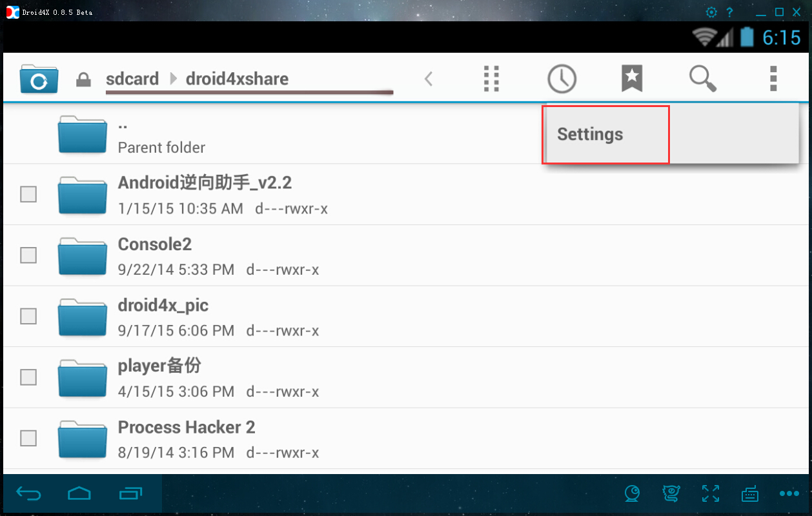Tick checkbox for Console2 folder
The image size is (812, 516).
pos(28,255)
